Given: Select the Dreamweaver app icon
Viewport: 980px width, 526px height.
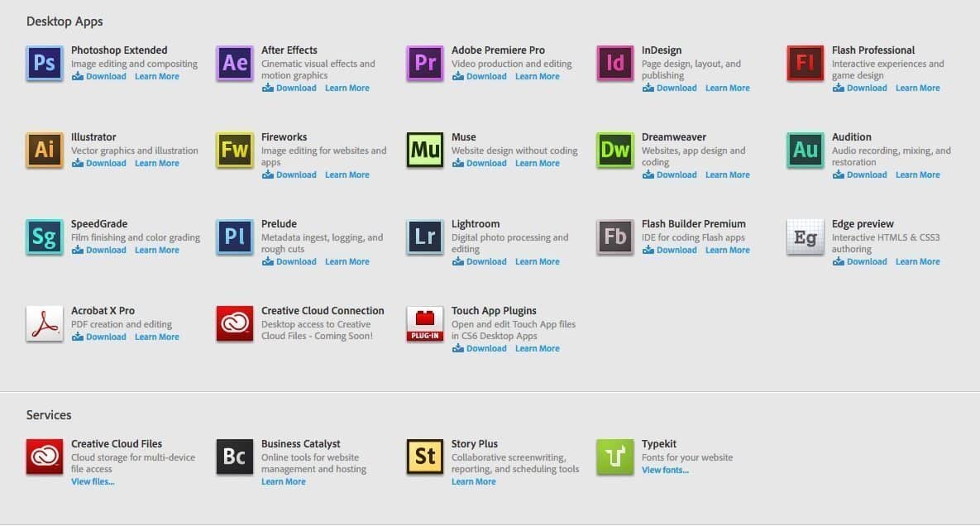Looking at the screenshot, I should (614, 150).
